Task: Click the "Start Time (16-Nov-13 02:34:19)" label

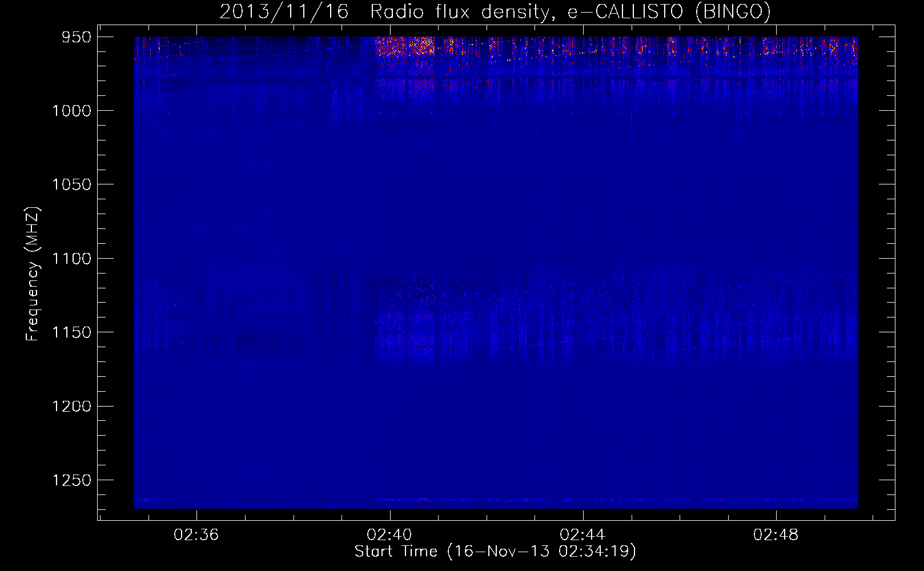Action: (495, 552)
